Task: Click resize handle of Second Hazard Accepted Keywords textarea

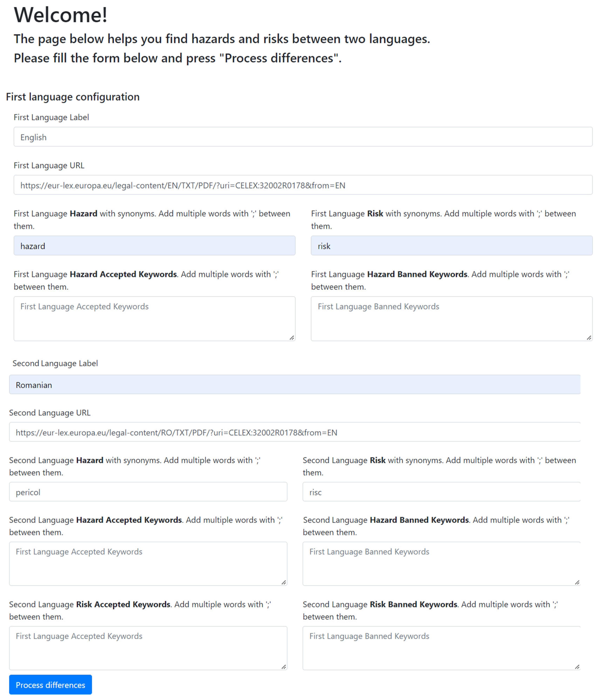Action: (284, 582)
